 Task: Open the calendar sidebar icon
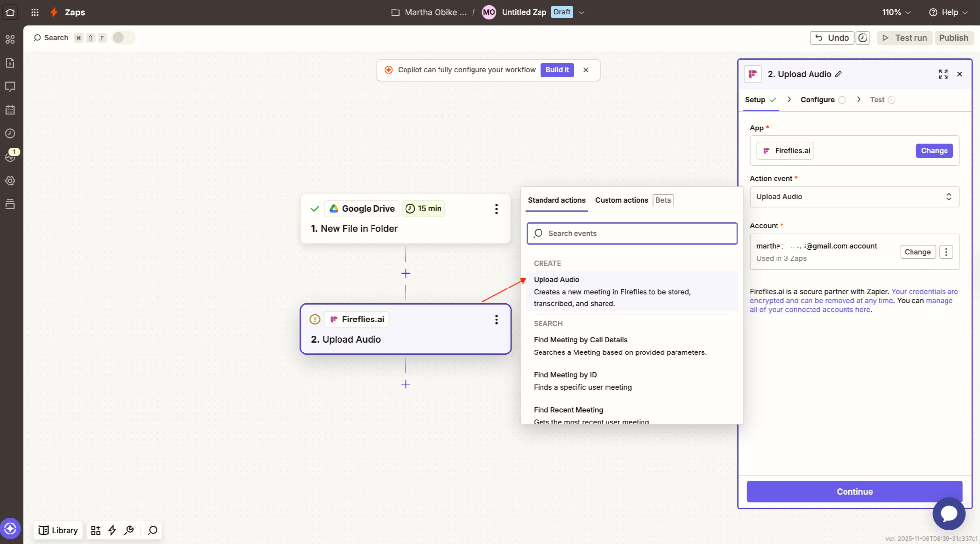pyautogui.click(x=10, y=110)
